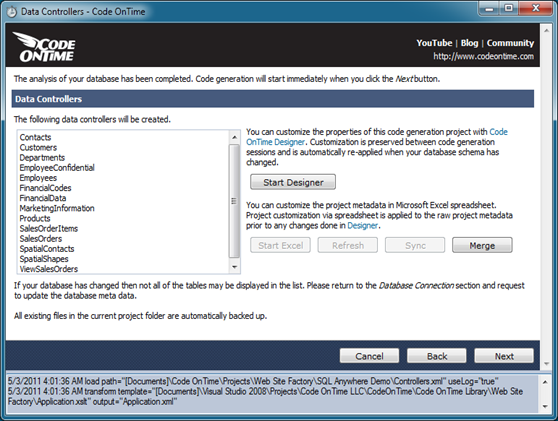Click the controller list scroll-down arrow
The image size is (558, 421).
[x=234, y=267]
